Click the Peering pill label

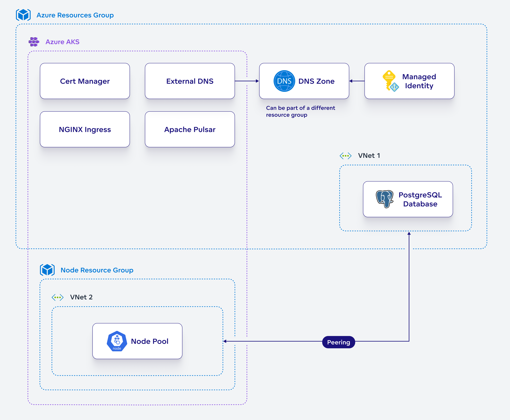click(339, 342)
